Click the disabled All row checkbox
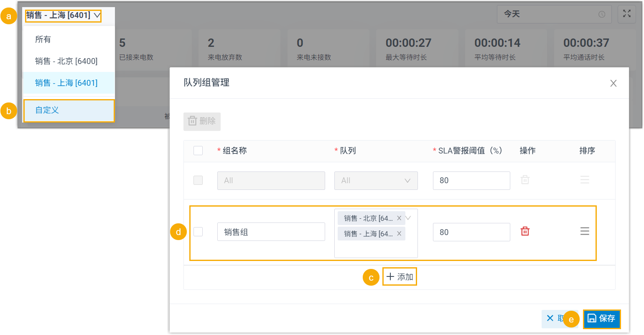Screen dimensions: 644x335 (x=198, y=180)
